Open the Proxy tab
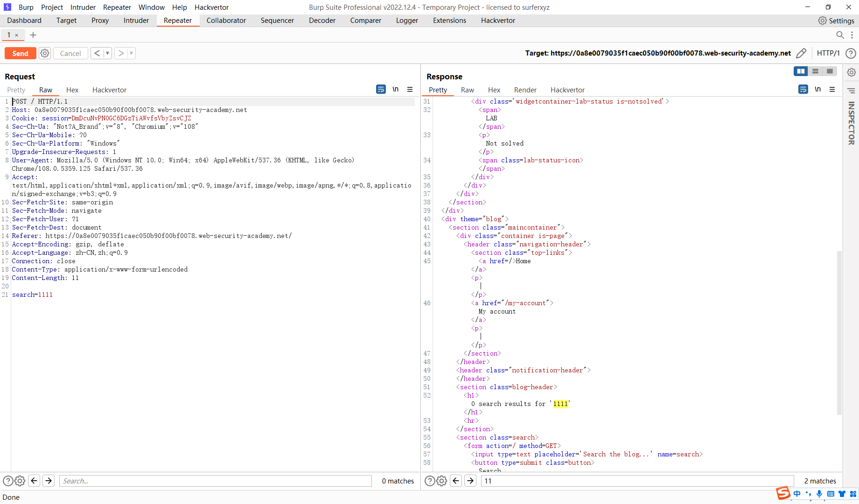 [x=100, y=21]
